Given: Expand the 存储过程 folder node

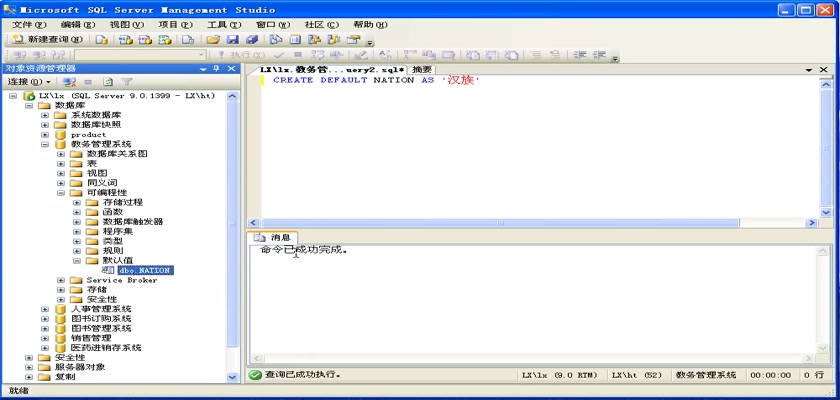Looking at the screenshot, I should click(x=77, y=202).
